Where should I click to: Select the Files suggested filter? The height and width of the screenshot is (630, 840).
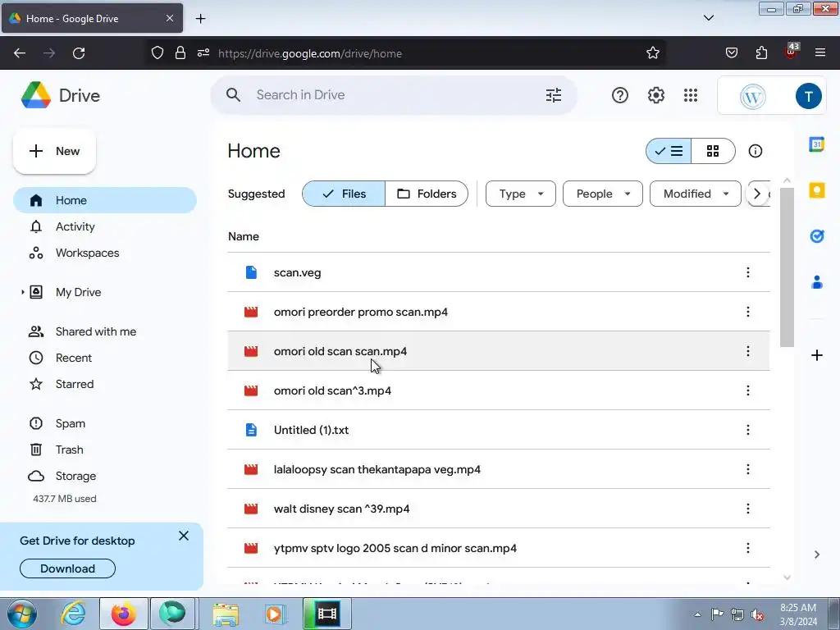click(x=344, y=194)
